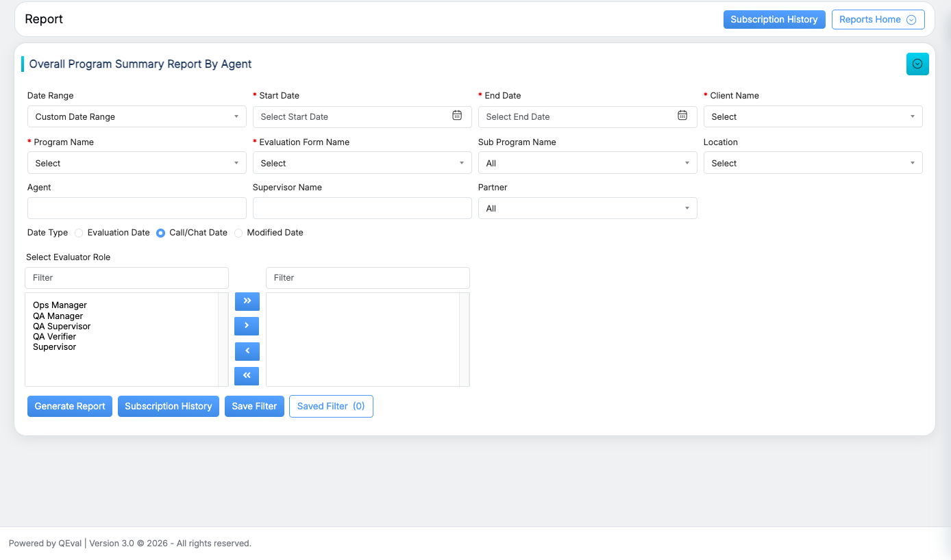Click the move all right double-arrow
The height and width of the screenshot is (560, 951).
pos(247,301)
